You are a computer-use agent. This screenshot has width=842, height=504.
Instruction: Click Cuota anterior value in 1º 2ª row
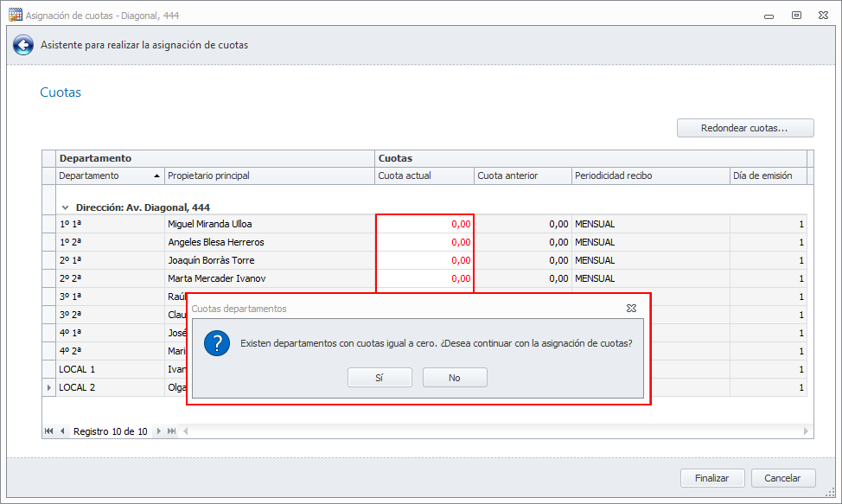[523, 243]
